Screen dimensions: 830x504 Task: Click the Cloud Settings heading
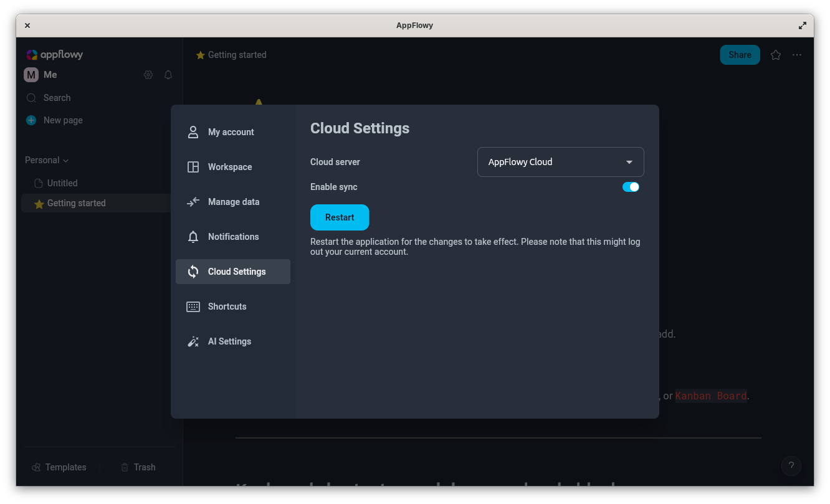click(x=360, y=128)
